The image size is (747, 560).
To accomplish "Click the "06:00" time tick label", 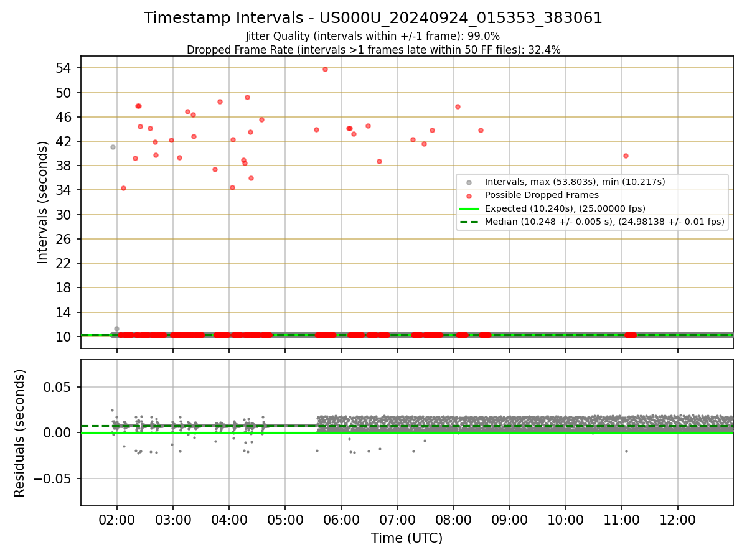I will coord(341,520).
